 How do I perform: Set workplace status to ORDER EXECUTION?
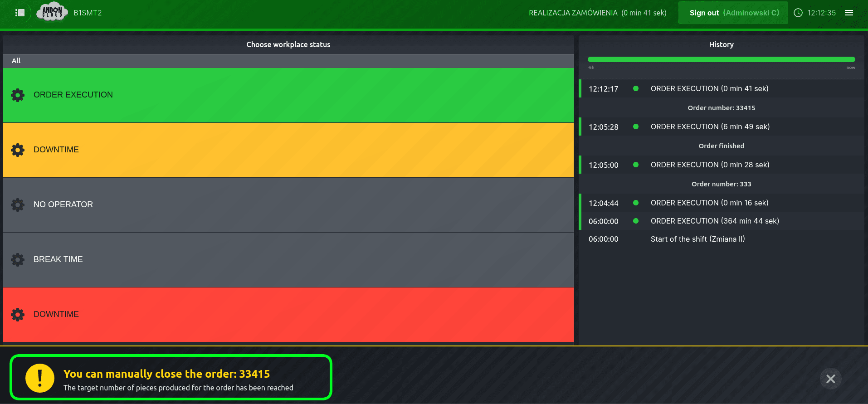tap(288, 95)
